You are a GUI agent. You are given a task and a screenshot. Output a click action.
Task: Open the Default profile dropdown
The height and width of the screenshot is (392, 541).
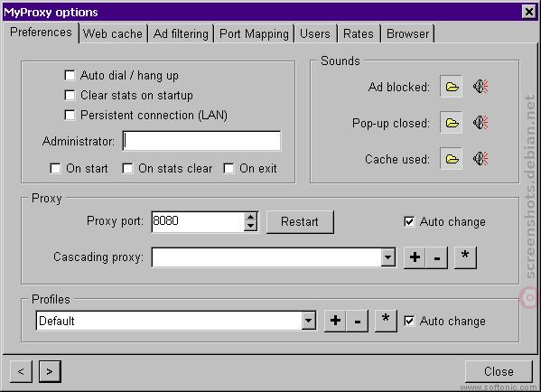tap(309, 321)
